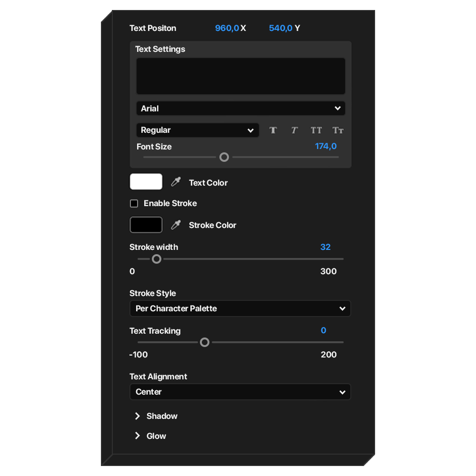Pick stroke color with the eyedropper
This screenshot has height=476, width=476.
176,225
